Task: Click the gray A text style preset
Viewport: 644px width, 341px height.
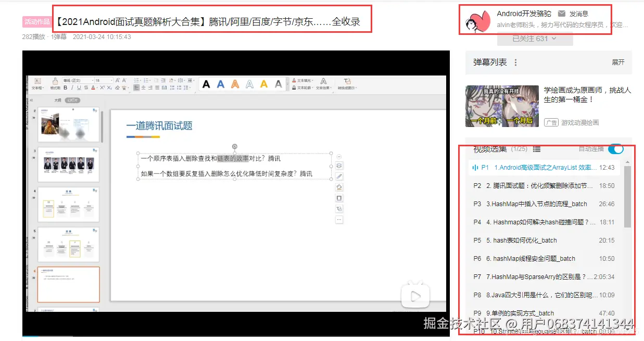Action: [279, 84]
